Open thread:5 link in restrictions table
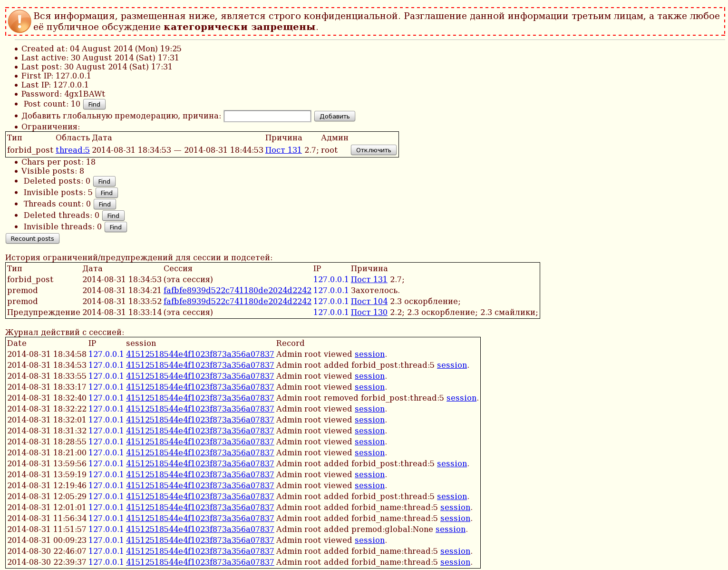This screenshot has height=570, width=728. click(x=73, y=150)
